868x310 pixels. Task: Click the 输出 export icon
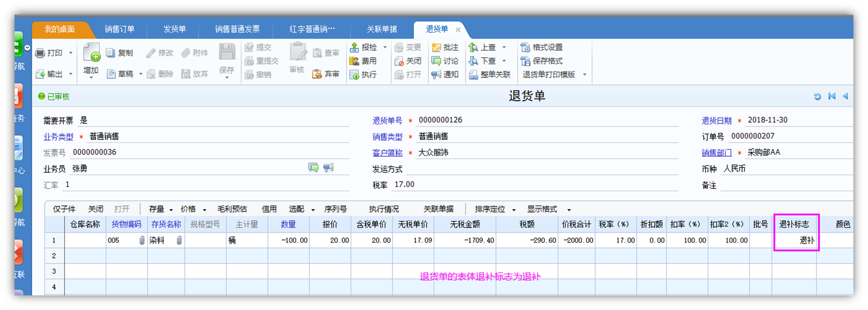[40, 74]
